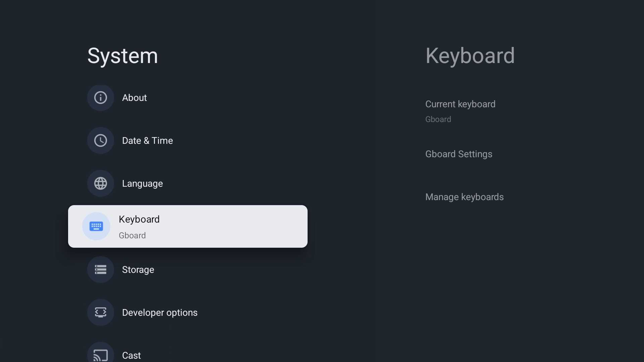Click the Date & Time clock icon

point(101,140)
